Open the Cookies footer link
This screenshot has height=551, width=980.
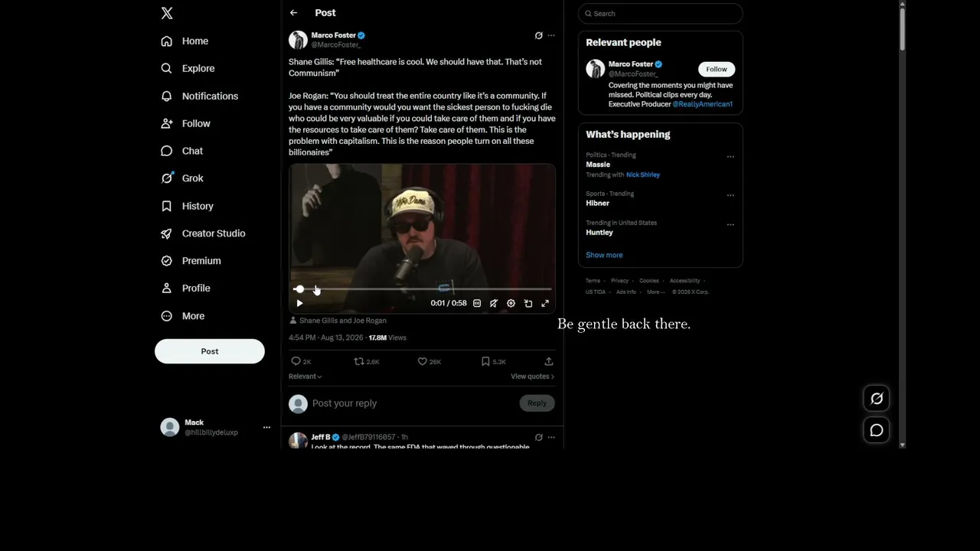tap(649, 281)
